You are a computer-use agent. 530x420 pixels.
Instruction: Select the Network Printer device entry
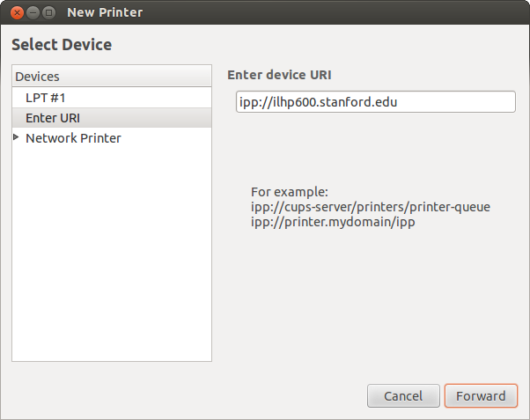tap(73, 138)
